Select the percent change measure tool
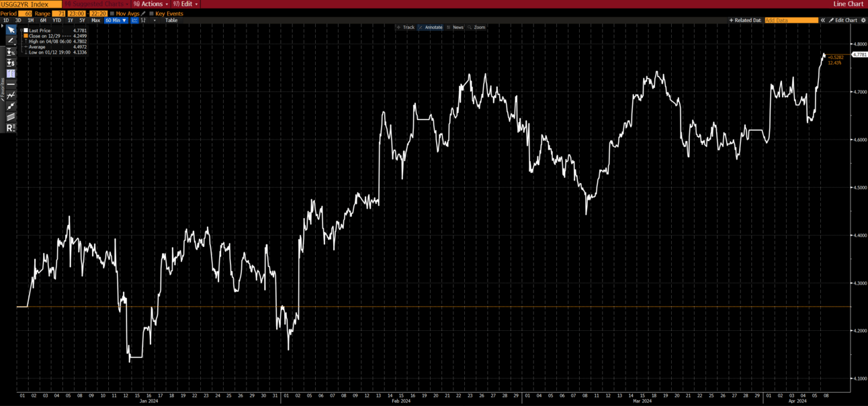Screen dimensions: 868x406 [x=11, y=52]
